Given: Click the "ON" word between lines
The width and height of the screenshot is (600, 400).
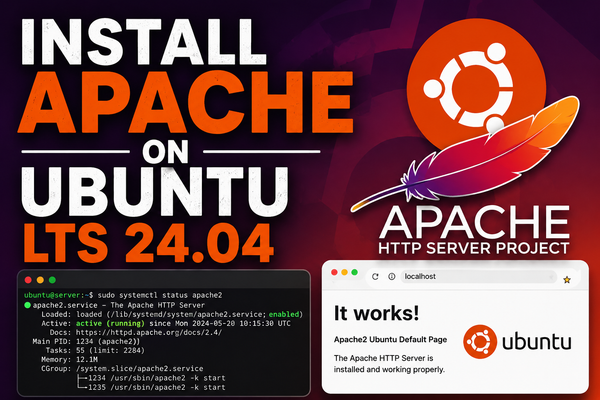Looking at the screenshot, I should click(x=166, y=152).
